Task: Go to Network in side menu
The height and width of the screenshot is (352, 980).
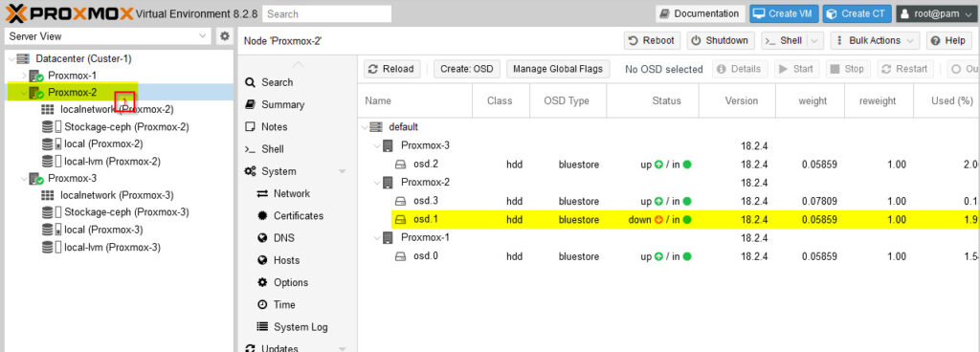Action: [283, 193]
